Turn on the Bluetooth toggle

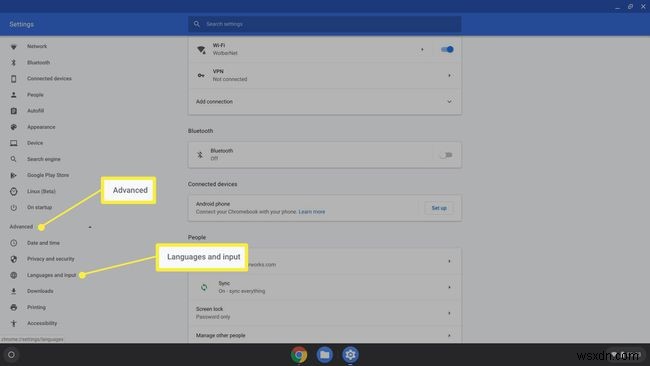coord(446,155)
